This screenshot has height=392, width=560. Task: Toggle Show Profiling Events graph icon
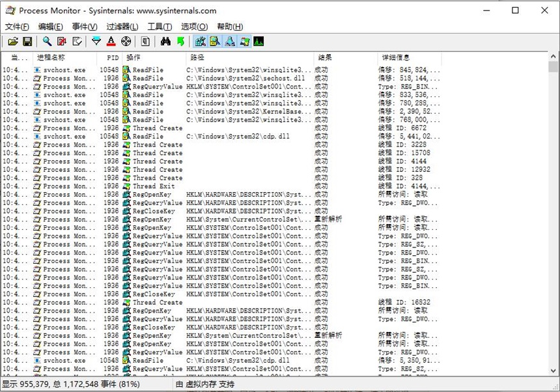click(x=259, y=42)
